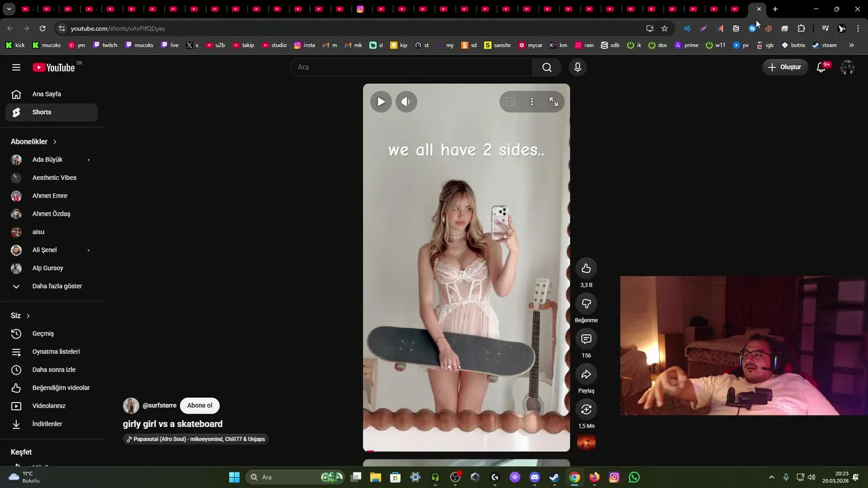Open Daha sonra izle list
The width and height of the screenshot is (868, 488).
(52, 370)
